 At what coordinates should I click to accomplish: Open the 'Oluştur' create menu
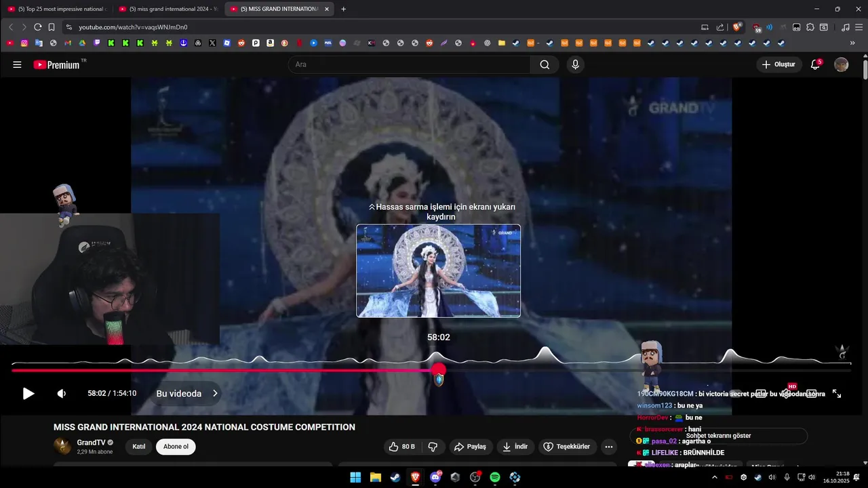pos(778,64)
